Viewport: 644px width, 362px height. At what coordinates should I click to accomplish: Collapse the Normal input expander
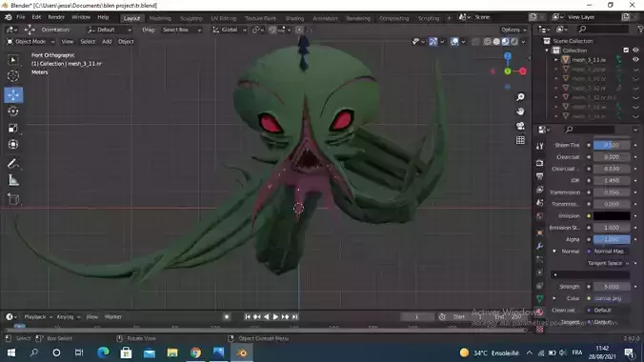click(x=554, y=251)
